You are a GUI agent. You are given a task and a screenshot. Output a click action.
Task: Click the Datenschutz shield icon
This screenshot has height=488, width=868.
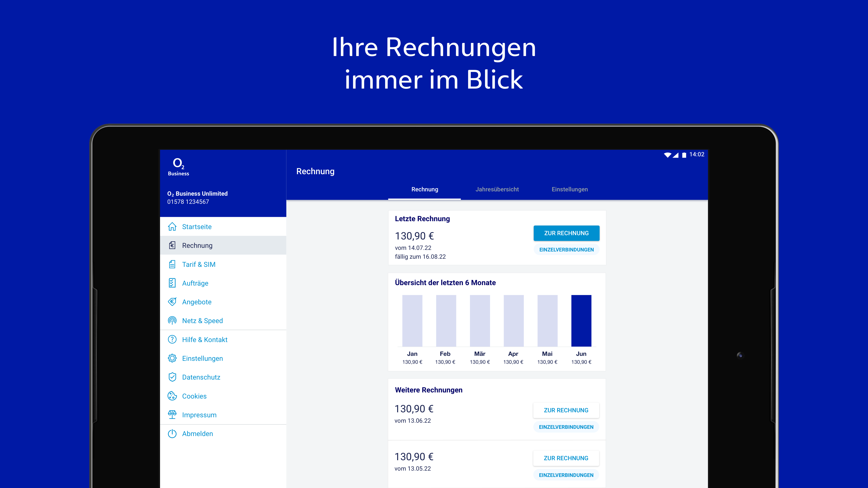(x=172, y=377)
